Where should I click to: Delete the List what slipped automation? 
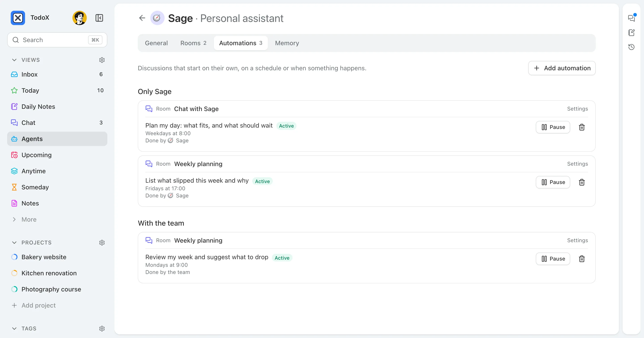coord(582,182)
